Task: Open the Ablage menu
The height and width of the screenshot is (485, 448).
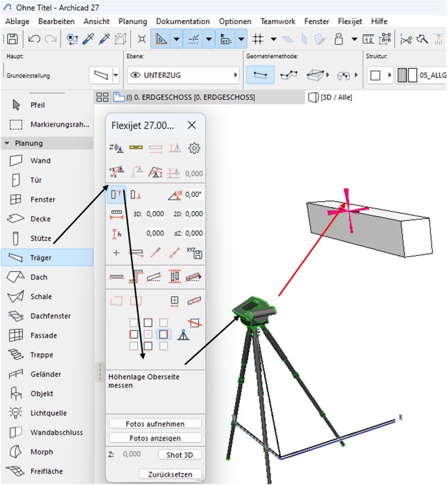Action: coord(17,21)
